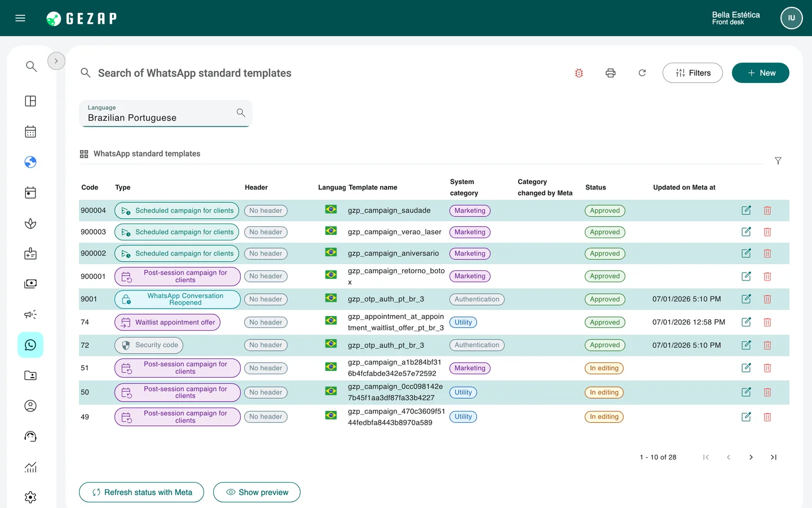This screenshot has width=812, height=508.
Task: Sort by the Status column header
Action: point(595,187)
